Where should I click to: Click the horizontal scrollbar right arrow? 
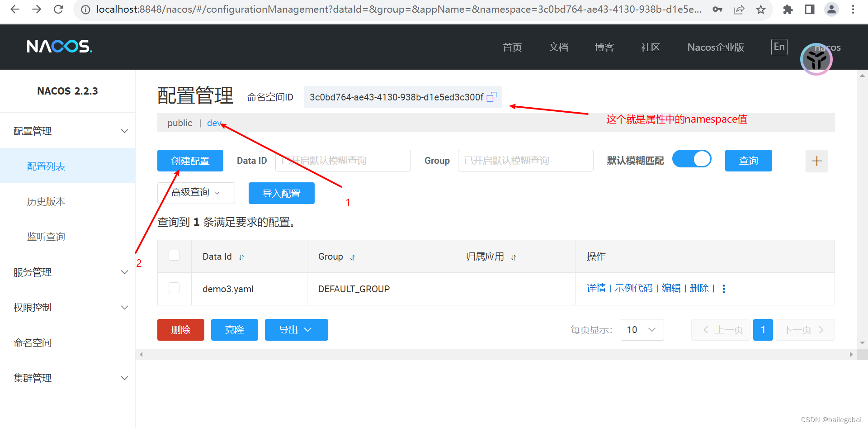click(851, 354)
